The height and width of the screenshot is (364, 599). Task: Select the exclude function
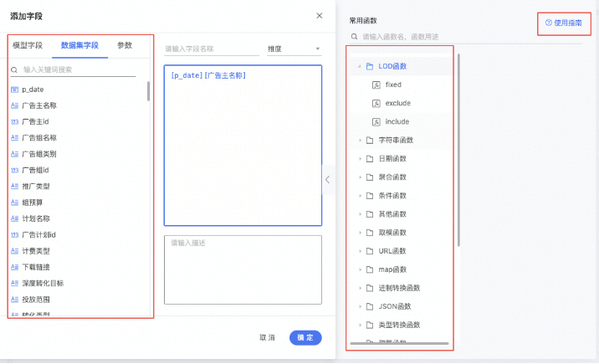click(x=397, y=103)
